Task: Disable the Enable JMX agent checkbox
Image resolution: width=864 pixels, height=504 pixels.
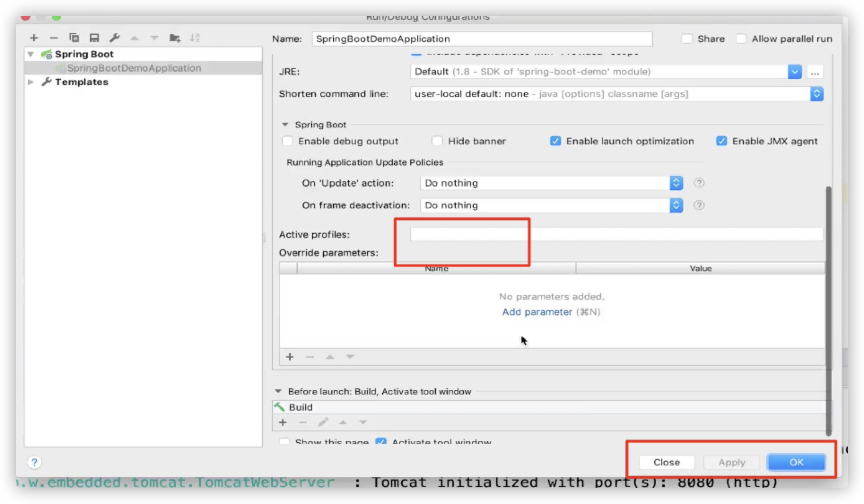Action: tap(721, 141)
